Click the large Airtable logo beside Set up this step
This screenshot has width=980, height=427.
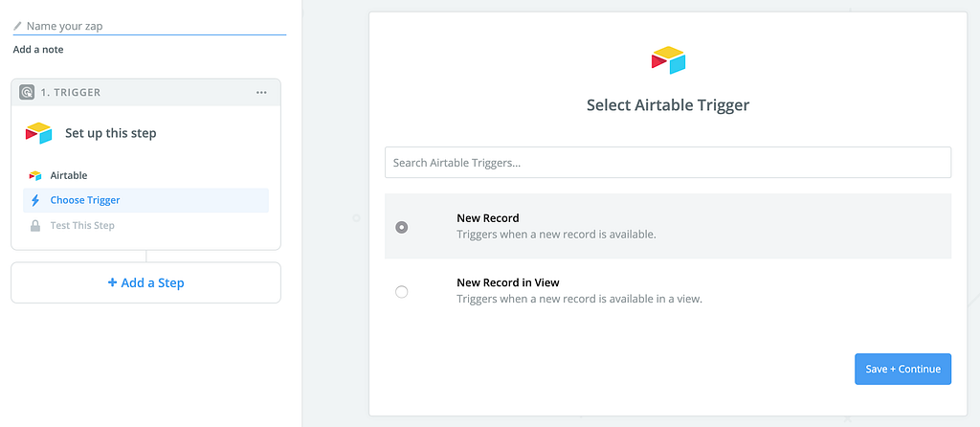(38, 133)
